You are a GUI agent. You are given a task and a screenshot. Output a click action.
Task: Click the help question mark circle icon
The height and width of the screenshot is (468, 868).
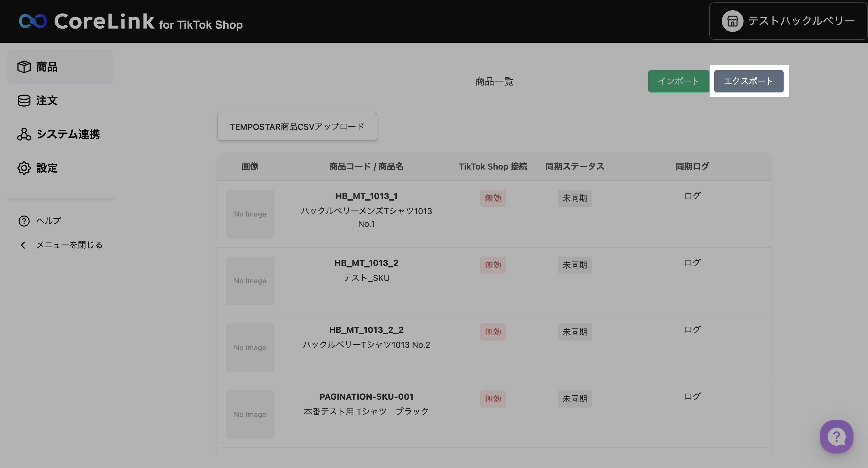(x=24, y=221)
